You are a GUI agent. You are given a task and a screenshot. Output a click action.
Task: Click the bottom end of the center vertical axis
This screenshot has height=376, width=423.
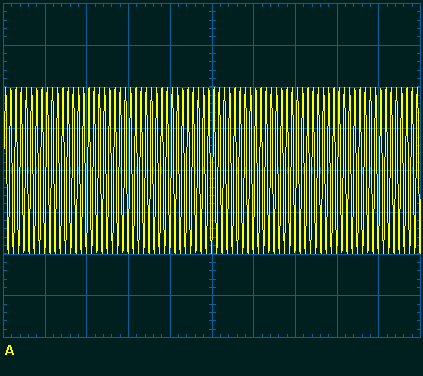(212, 337)
